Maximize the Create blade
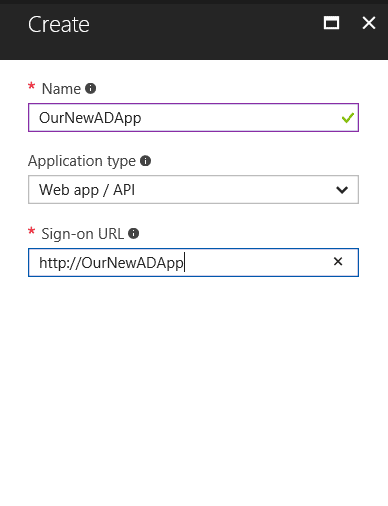 coord(332,23)
